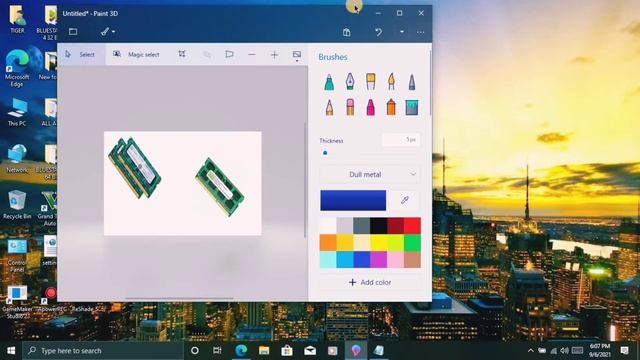Viewport: 640px width, 360px height.
Task: Select the Recycle Bin desktop icon
Action: tap(17, 204)
